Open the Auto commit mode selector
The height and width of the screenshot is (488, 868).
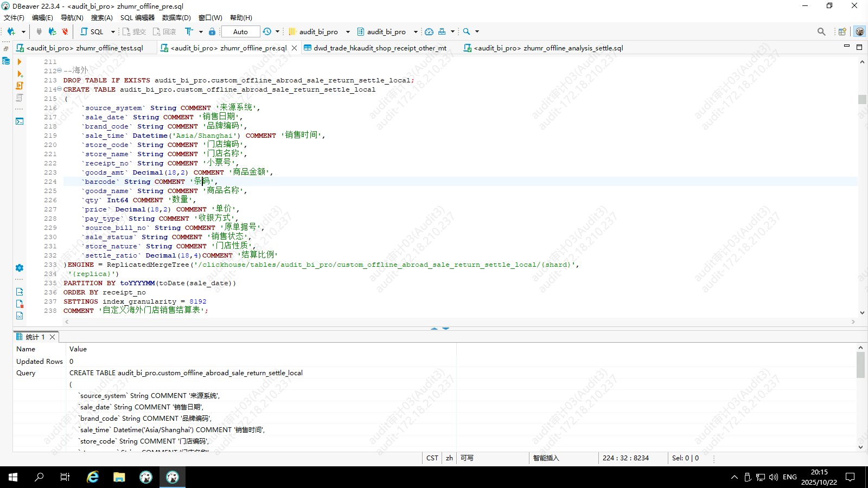coord(240,31)
